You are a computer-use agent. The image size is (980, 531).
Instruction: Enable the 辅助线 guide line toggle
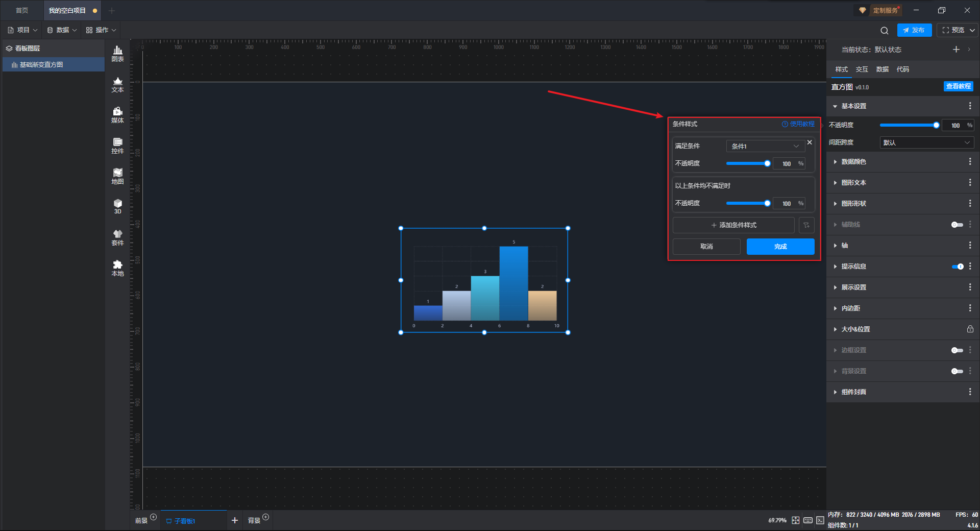click(x=957, y=225)
